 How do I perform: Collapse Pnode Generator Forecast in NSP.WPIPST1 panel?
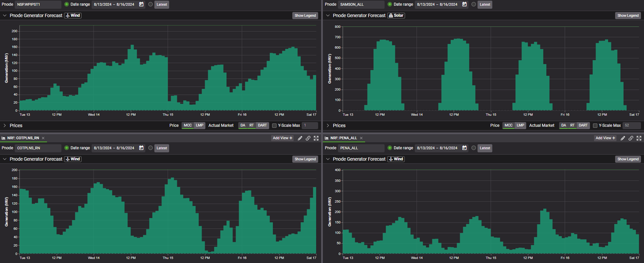5,15
